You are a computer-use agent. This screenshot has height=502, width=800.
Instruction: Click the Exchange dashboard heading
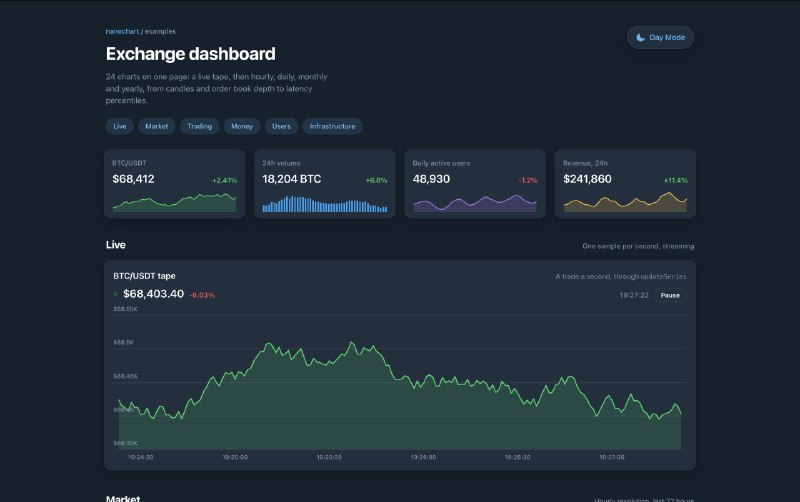point(190,54)
